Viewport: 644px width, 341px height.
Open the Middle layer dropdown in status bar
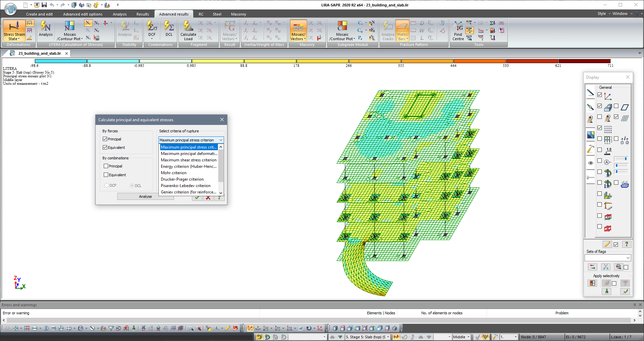point(468,337)
